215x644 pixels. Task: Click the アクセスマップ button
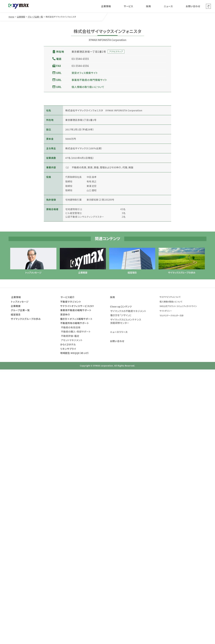click(x=116, y=51)
